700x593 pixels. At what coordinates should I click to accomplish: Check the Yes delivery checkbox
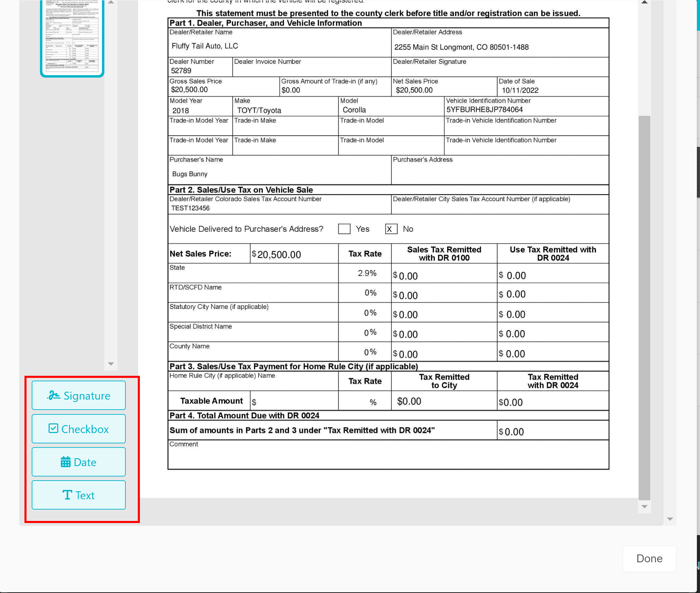344,229
